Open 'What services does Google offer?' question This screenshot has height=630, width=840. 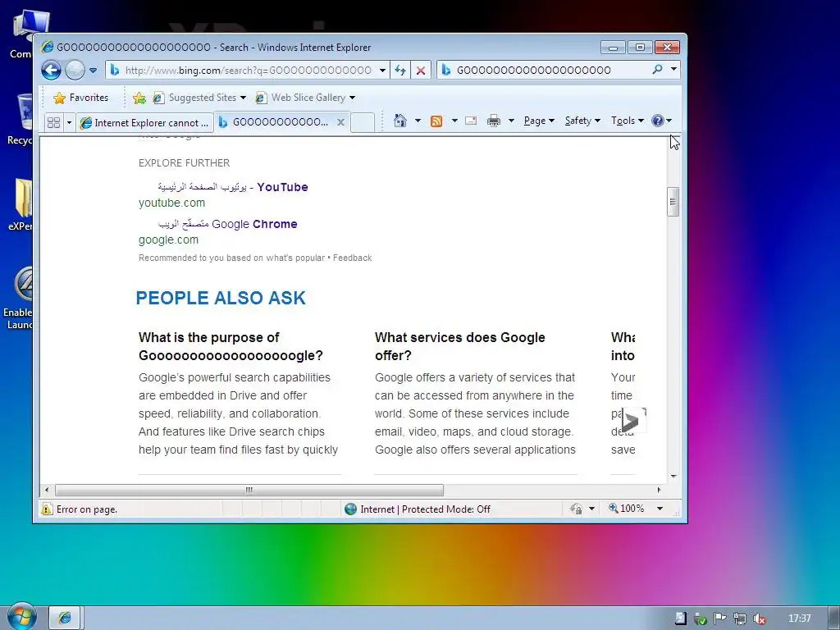coord(460,347)
